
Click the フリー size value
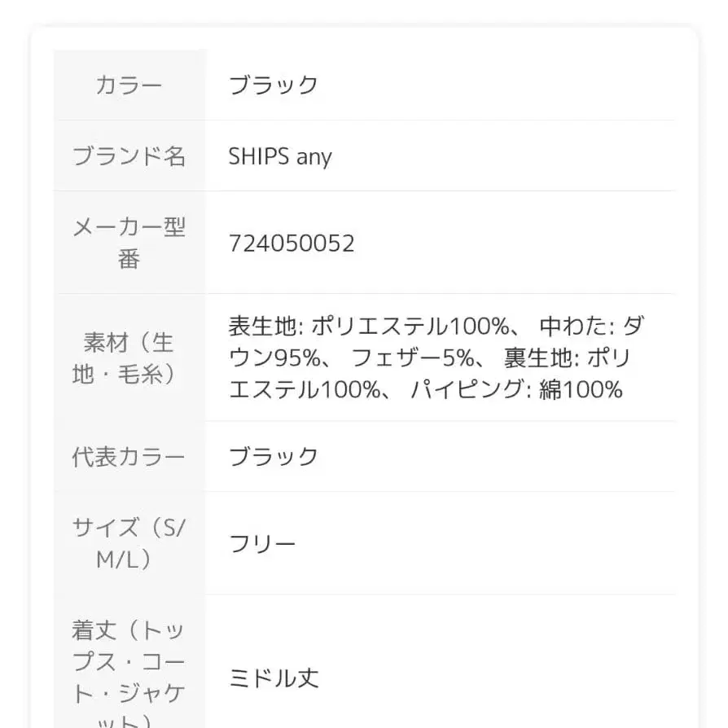click(x=262, y=544)
